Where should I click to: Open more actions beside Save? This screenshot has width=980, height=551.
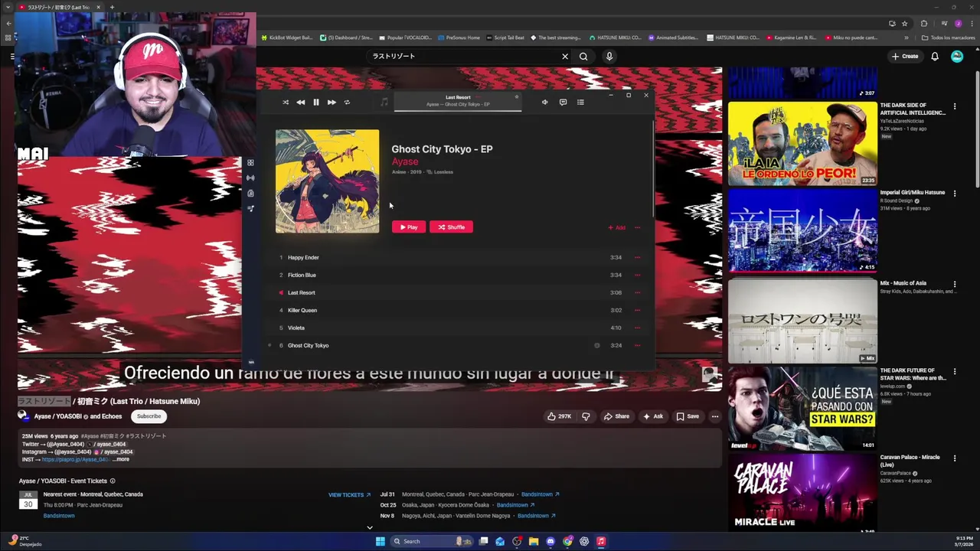point(715,416)
